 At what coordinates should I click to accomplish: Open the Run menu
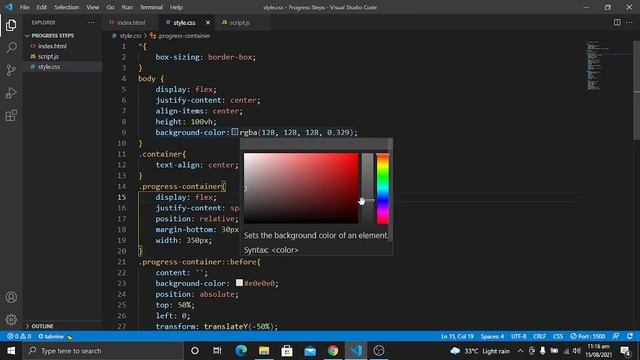pos(127,7)
